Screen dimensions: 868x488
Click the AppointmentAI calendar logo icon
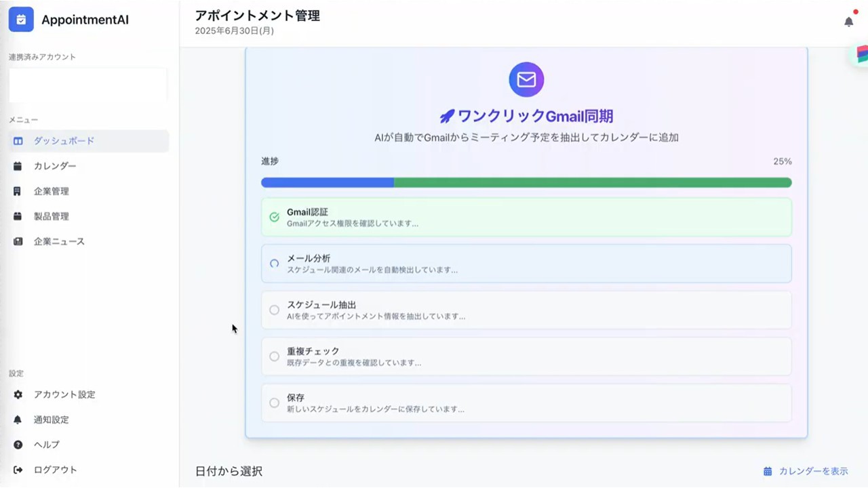click(x=21, y=20)
